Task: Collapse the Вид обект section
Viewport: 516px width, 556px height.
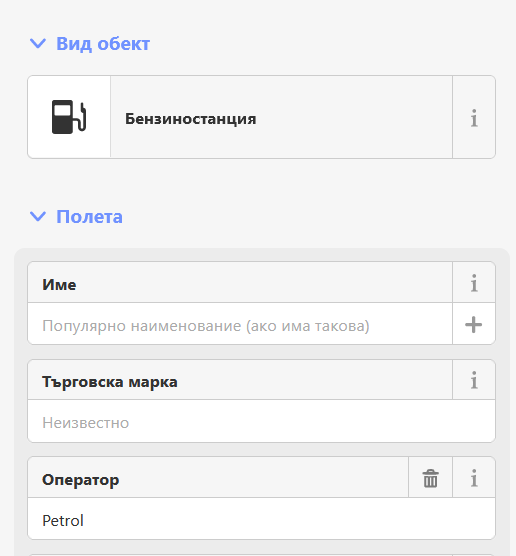Action: (x=89, y=44)
